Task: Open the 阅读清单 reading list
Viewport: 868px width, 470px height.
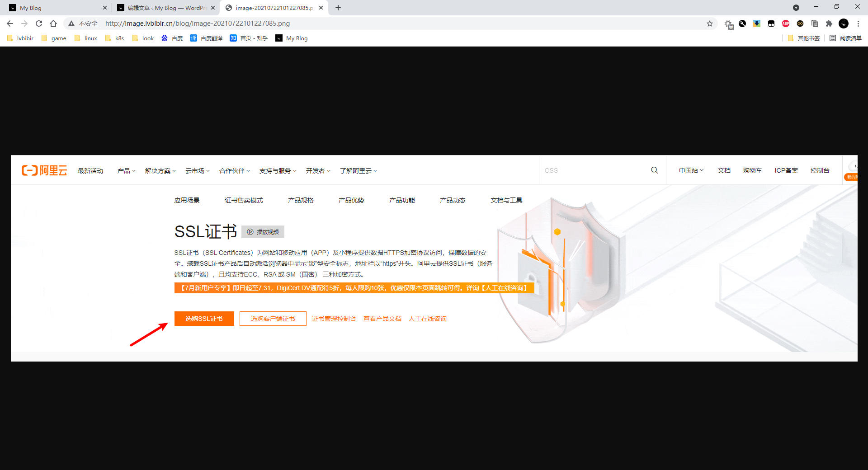Action: 846,38
